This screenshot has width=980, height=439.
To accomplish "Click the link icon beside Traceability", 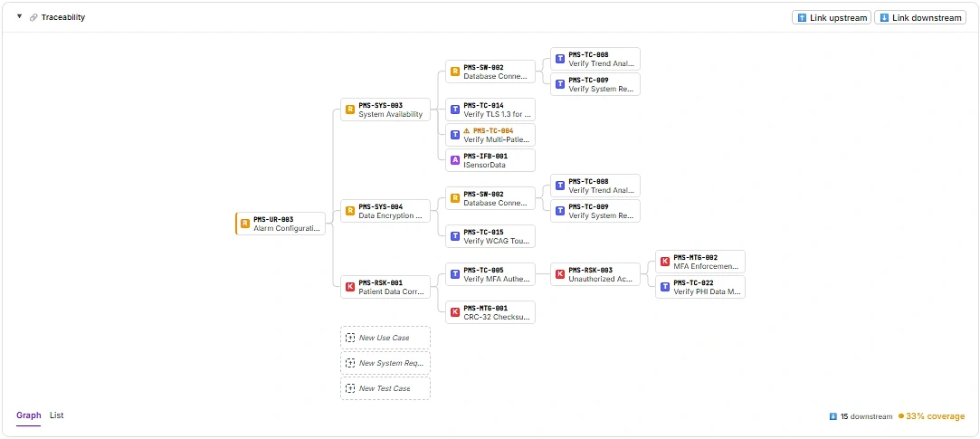I will [33, 17].
